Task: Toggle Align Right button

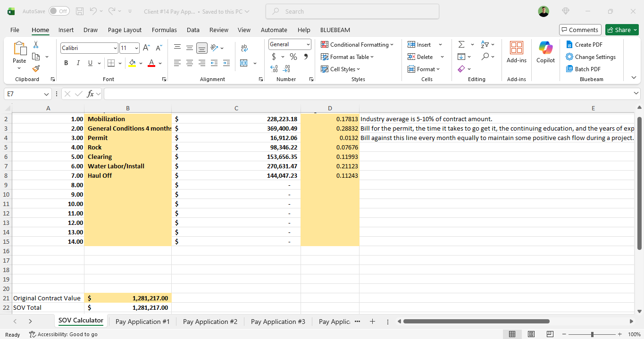Action: tap(201, 63)
